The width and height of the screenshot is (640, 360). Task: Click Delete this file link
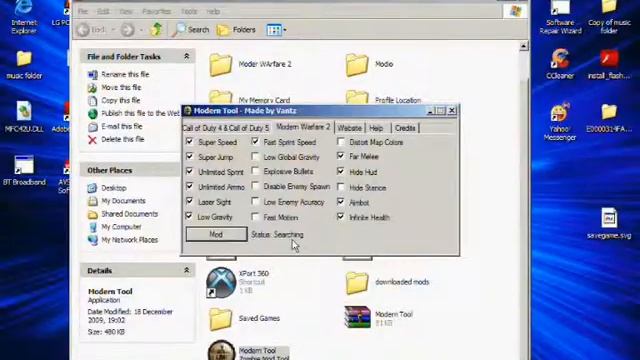click(122, 139)
